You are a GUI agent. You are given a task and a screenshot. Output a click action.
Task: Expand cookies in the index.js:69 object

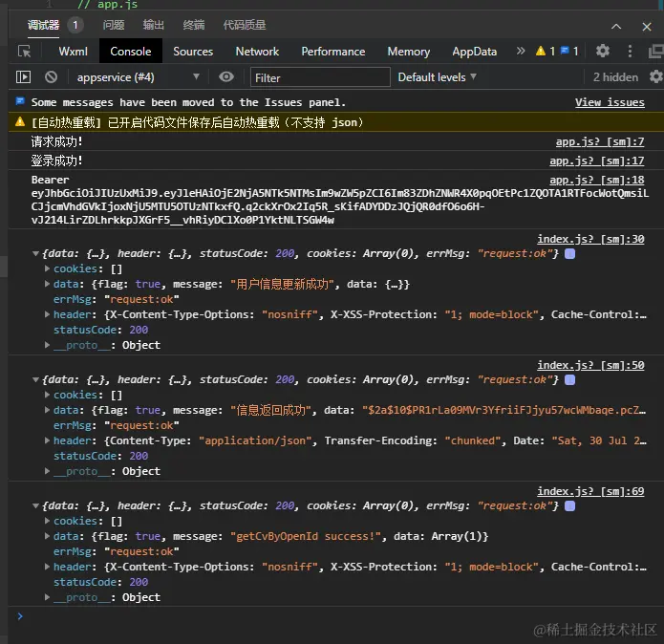(x=47, y=521)
